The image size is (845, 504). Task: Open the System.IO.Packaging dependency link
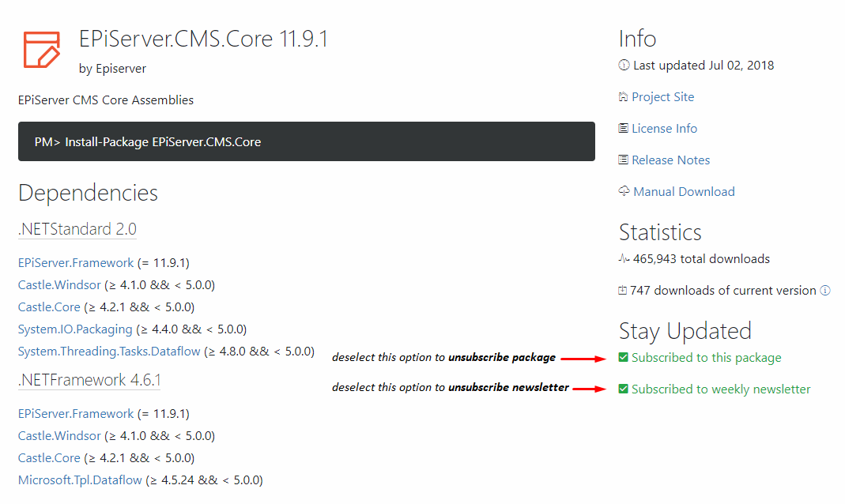(x=75, y=329)
